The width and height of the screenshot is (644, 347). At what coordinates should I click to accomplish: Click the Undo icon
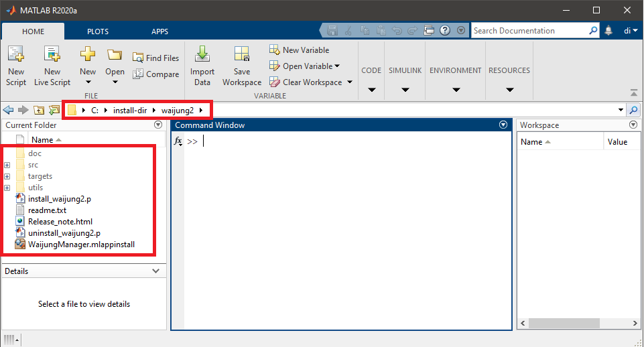(x=397, y=30)
